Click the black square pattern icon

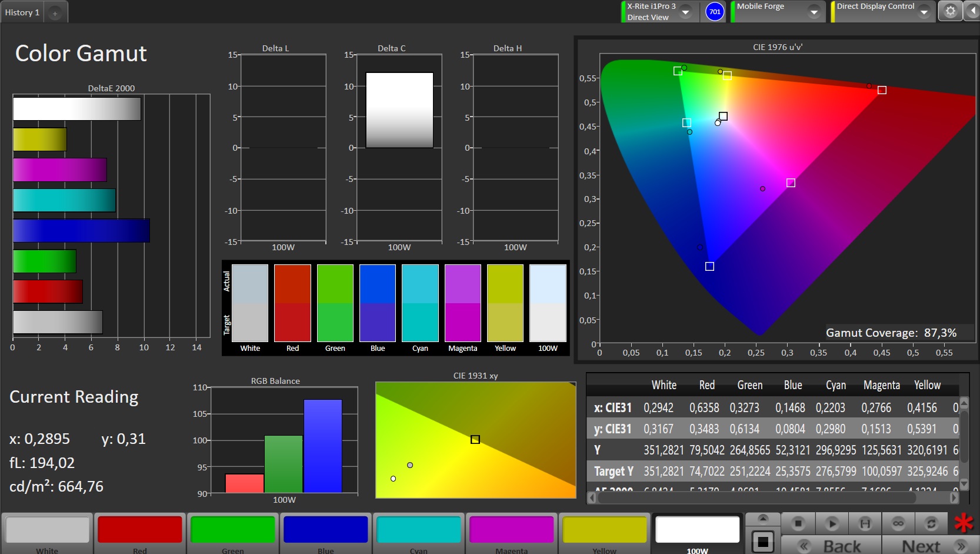[762, 541]
